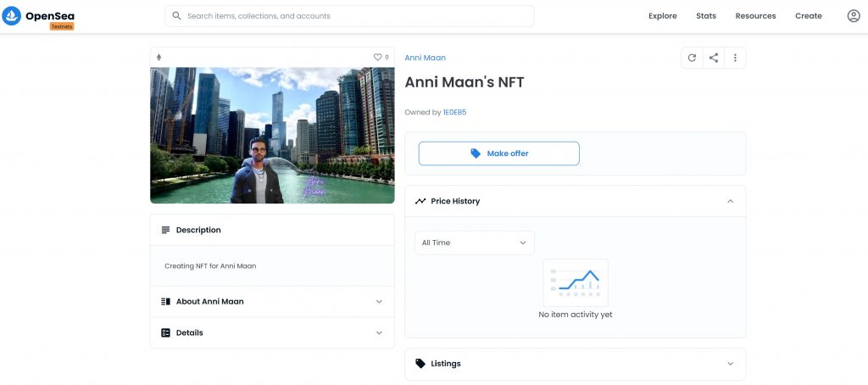This screenshot has height=385, width=868.
Task: Click the Make offer button
Action: [498, 153]
